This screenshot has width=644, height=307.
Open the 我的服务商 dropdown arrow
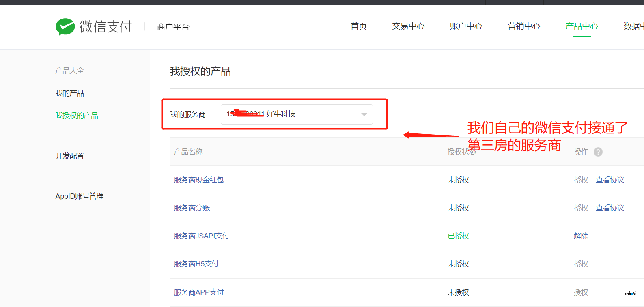pyautogui.click(x=364, y=114)
